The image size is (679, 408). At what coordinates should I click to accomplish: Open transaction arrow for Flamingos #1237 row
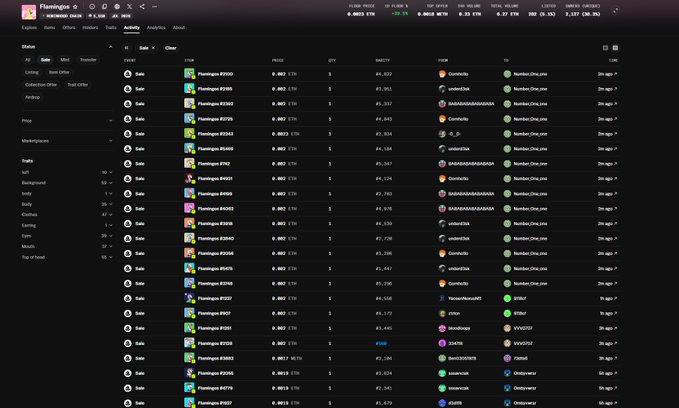[616, 298]
